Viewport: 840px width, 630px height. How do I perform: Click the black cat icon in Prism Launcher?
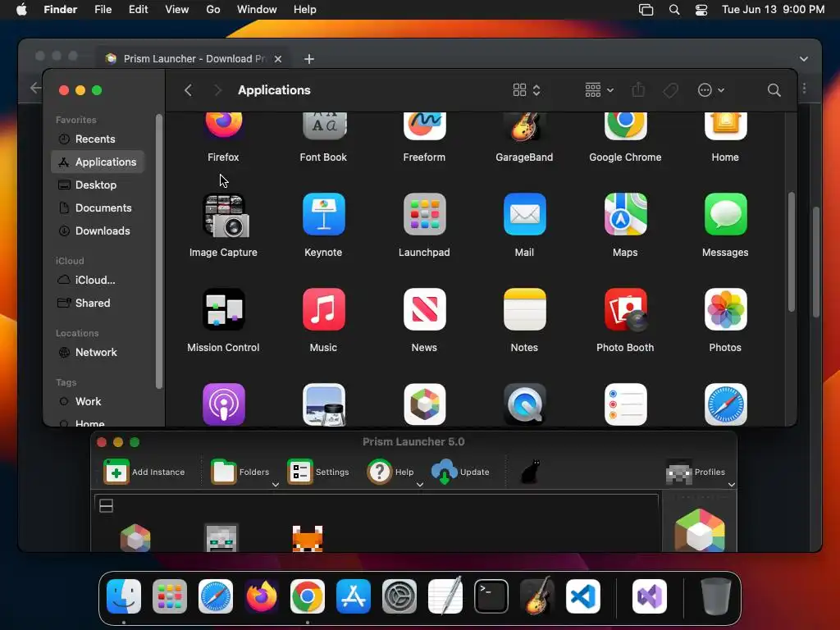pyautogui.click(x=531, y=472)
